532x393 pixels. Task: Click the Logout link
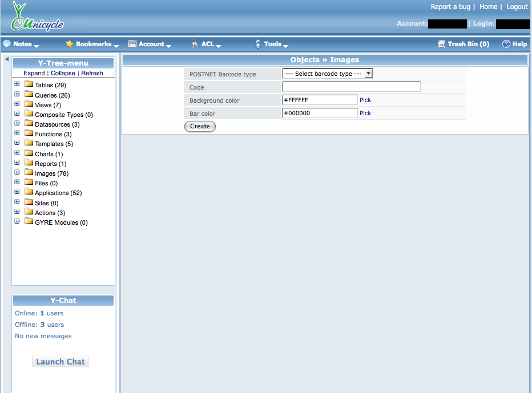coord(517,7)
